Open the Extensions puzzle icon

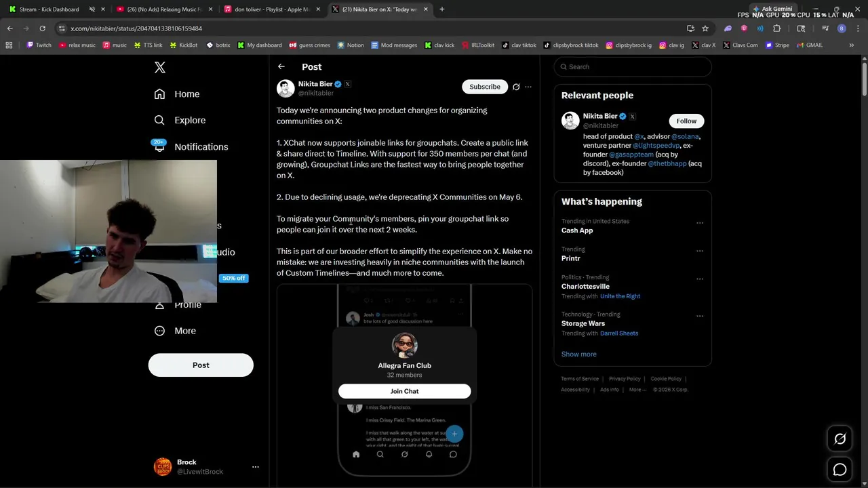(x=777, y=28)
